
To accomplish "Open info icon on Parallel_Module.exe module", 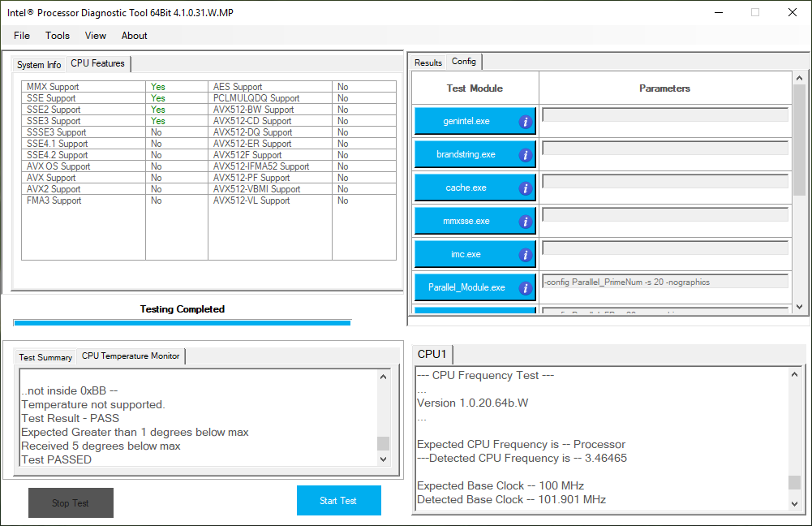I will (525, 288).
